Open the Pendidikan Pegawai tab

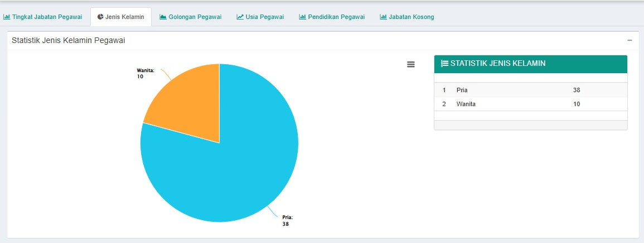pyautogui.click(x=331, y=17)
